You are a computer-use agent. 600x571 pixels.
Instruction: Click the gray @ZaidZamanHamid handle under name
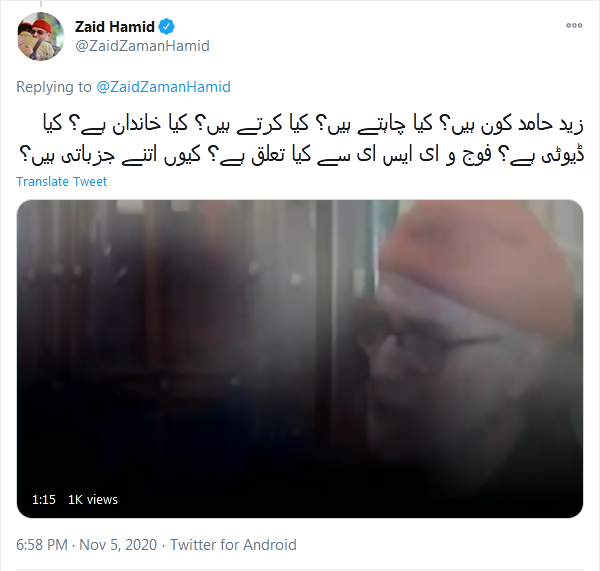(142, 46)
